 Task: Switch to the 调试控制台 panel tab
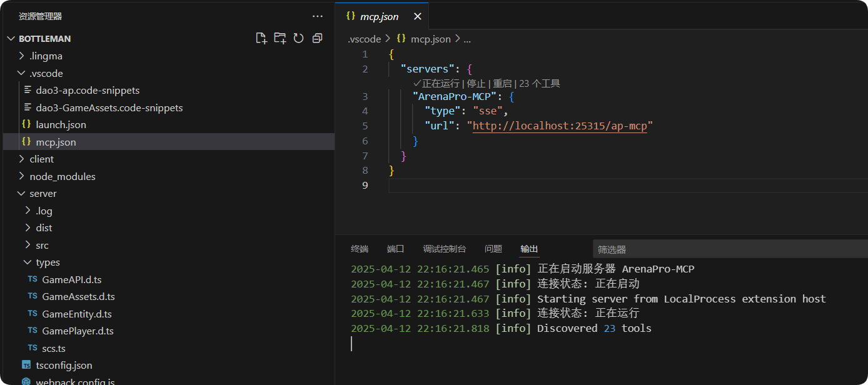[x=444, y=249]
